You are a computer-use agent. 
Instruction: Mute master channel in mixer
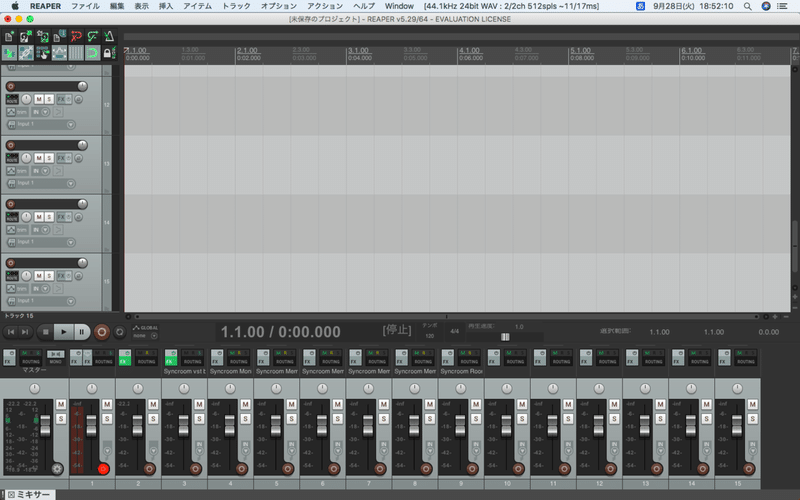pos(61,405)
